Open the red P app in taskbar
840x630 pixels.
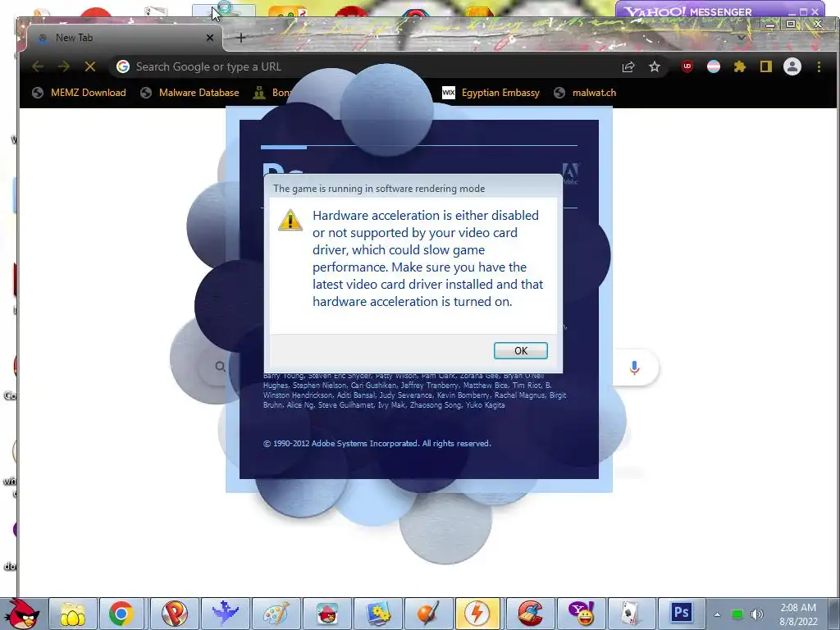click(x=174, y=614)
